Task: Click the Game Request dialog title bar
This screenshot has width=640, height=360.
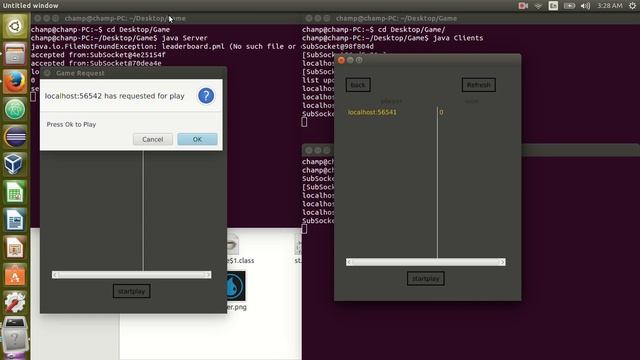Action: pos(133,73)
